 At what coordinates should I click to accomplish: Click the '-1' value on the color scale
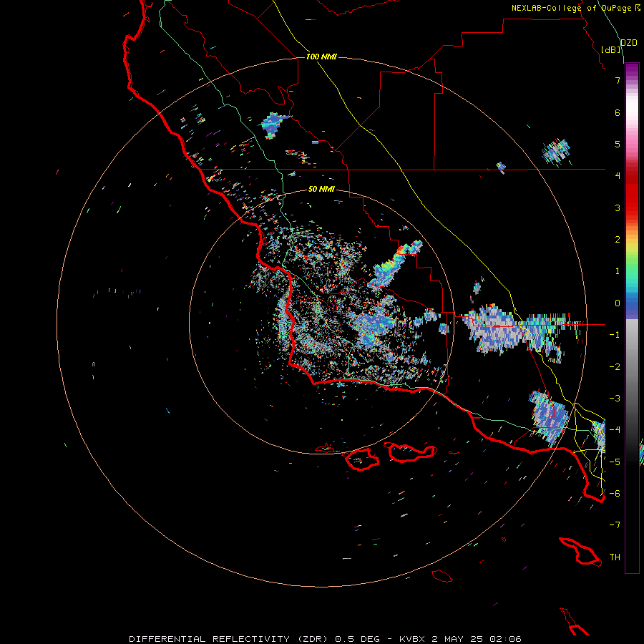coord(615,335)
